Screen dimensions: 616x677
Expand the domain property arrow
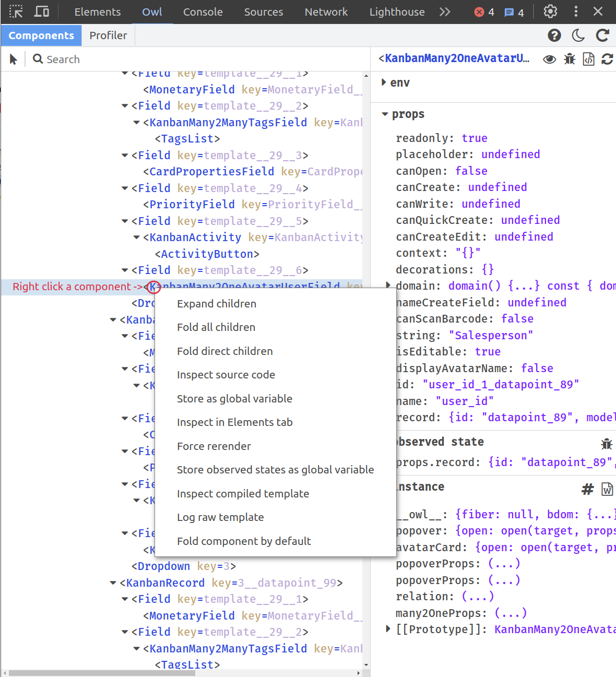tap(388, 285)
